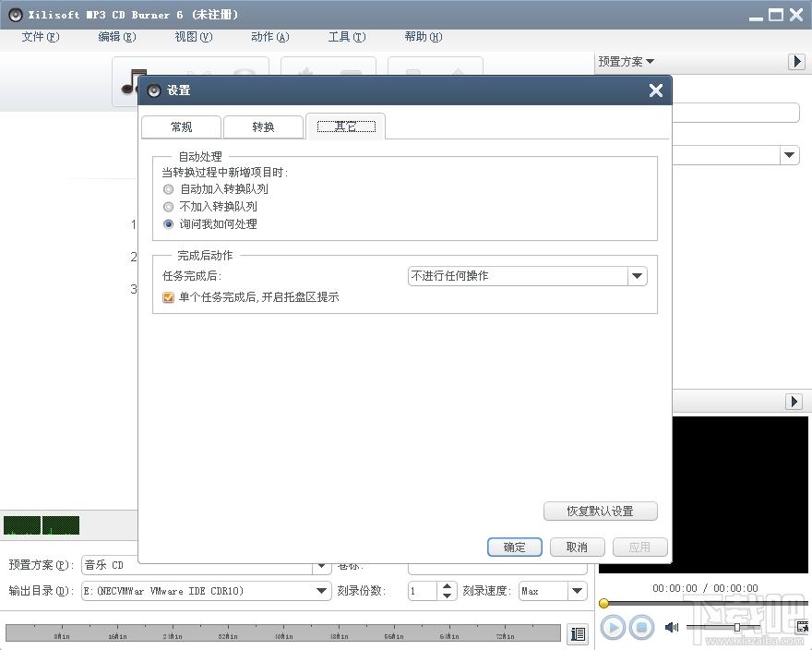This screenshot has width=812, height=650.
Task: Open the 工具(T) menu
Action: coord(346,37)
